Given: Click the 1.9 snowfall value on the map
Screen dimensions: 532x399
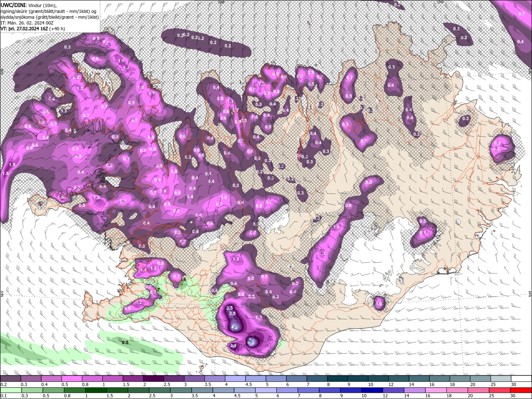Looking at the screenshot, I should (x=12, y=165).
